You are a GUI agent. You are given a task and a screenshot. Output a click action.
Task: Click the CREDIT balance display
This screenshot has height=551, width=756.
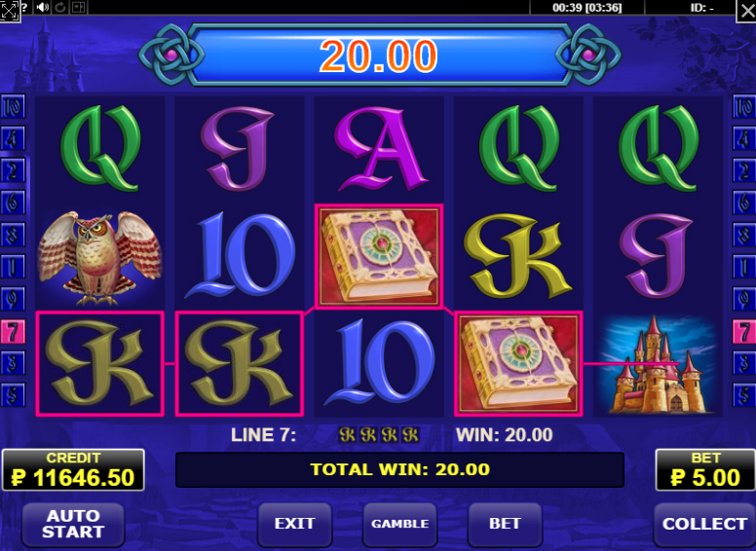[x=73, y=470]
